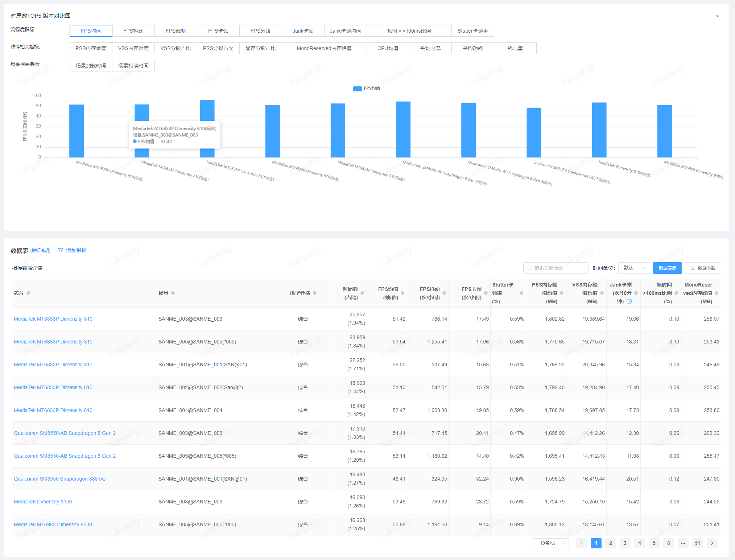
Task: Select the CPU均值 hardware metric
Action: (388, 48)
